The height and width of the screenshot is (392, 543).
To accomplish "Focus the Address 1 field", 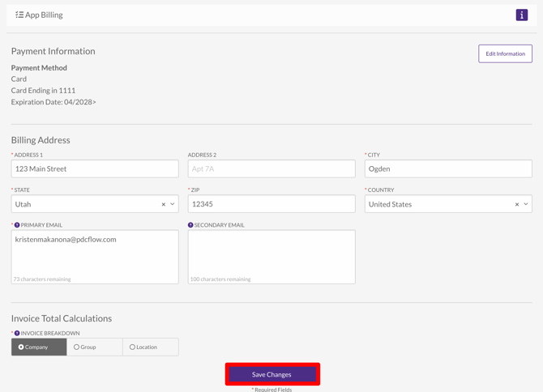I will (95, 168).
